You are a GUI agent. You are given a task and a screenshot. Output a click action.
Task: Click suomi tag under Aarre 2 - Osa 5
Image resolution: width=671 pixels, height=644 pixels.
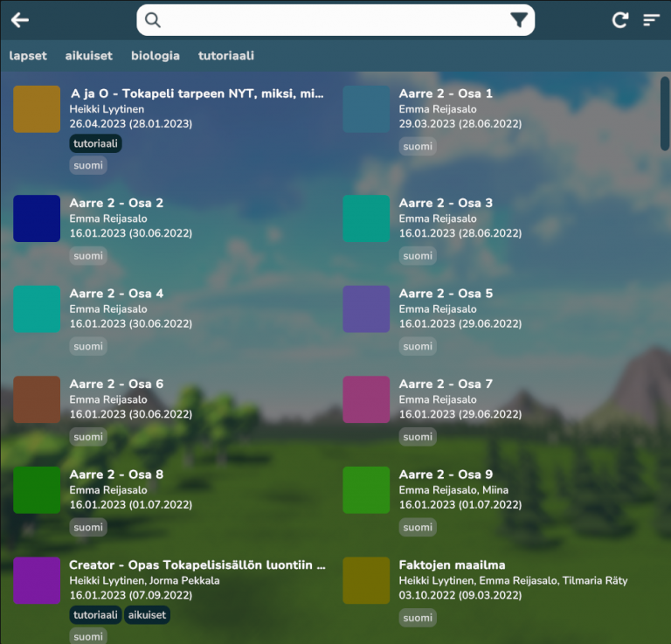click(418, 346)
